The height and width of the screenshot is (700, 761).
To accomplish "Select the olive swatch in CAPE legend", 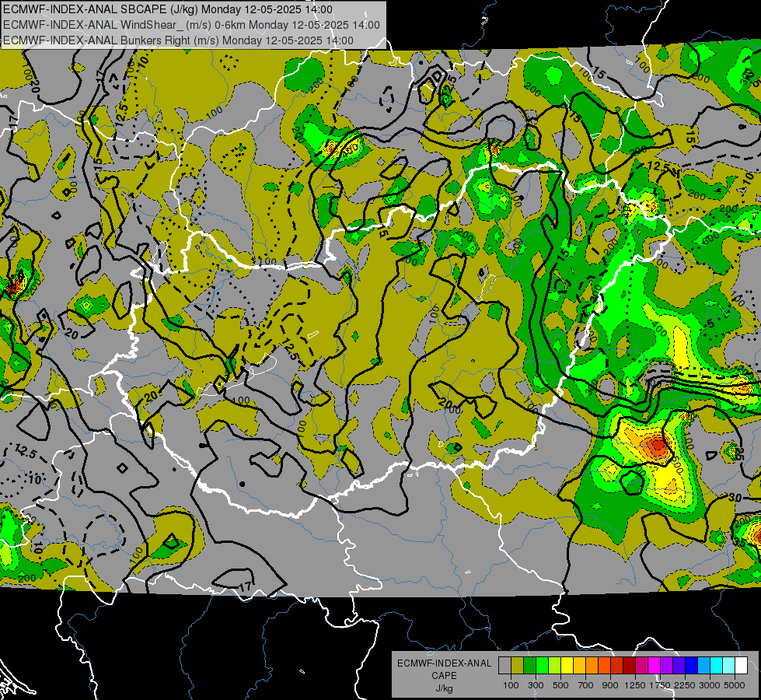I will click(518, 665).
